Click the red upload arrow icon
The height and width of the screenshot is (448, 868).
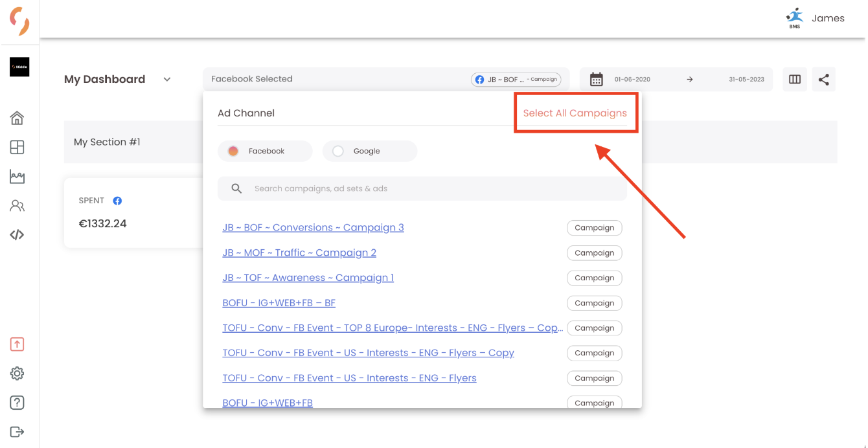pos(17,344)
